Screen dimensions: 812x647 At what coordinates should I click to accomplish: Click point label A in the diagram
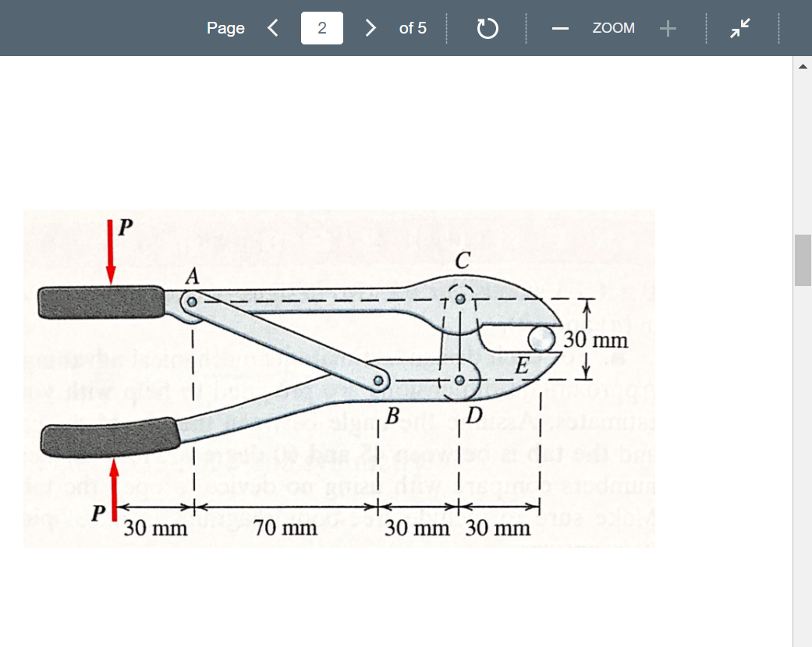(192, 277)
